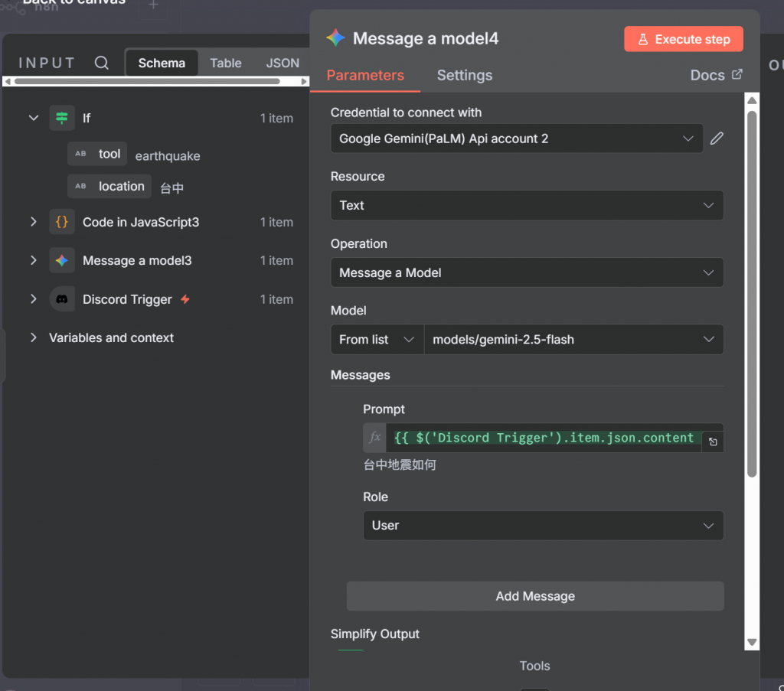The width and height of the screenshot is (784, 691).
Task: Select the Settings tab
Action: click(x=465, y=76)
